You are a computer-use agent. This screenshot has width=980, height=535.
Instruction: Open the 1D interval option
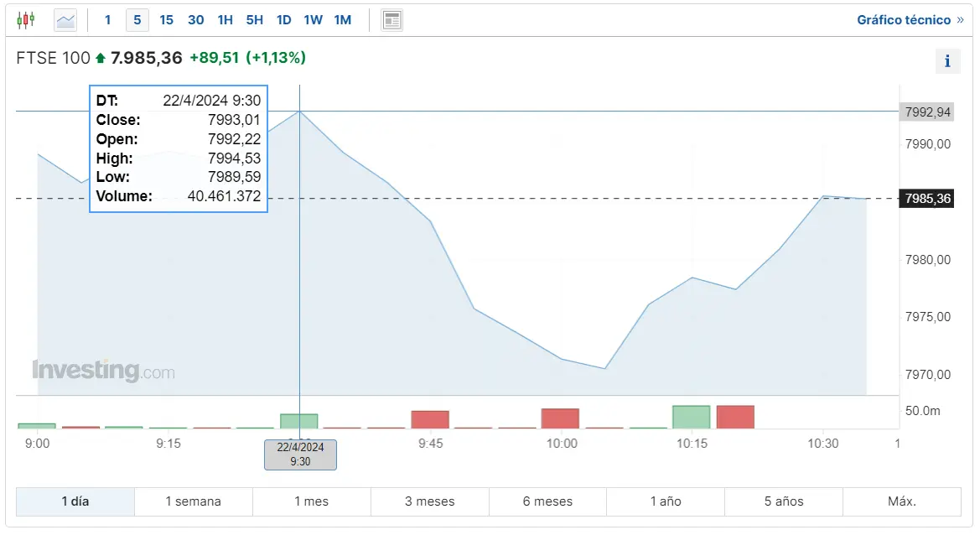[x=283, y=19]
